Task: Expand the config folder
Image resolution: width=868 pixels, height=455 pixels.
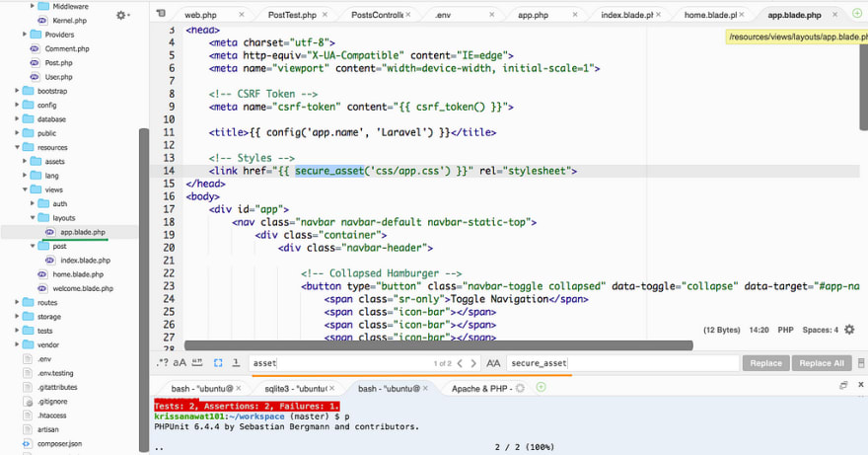Action: pyautogui.click(x=17, y=105)
